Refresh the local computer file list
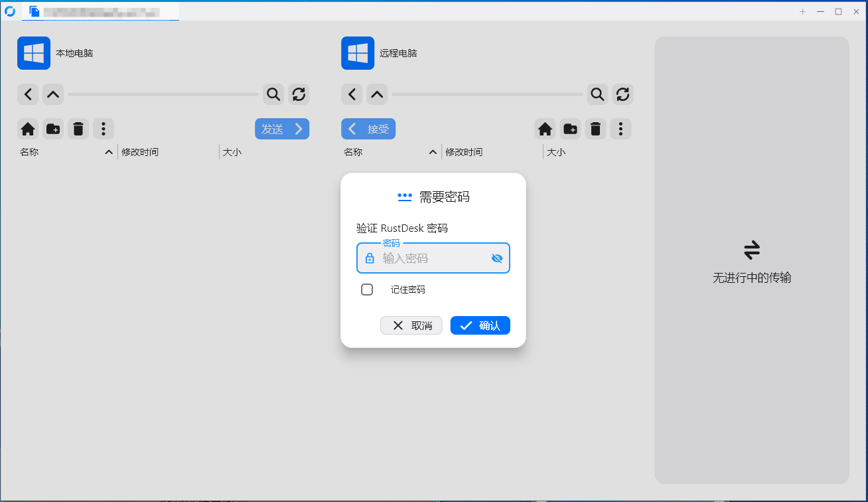868x502 pixels. pyautogui.click(x=299, y=94)
